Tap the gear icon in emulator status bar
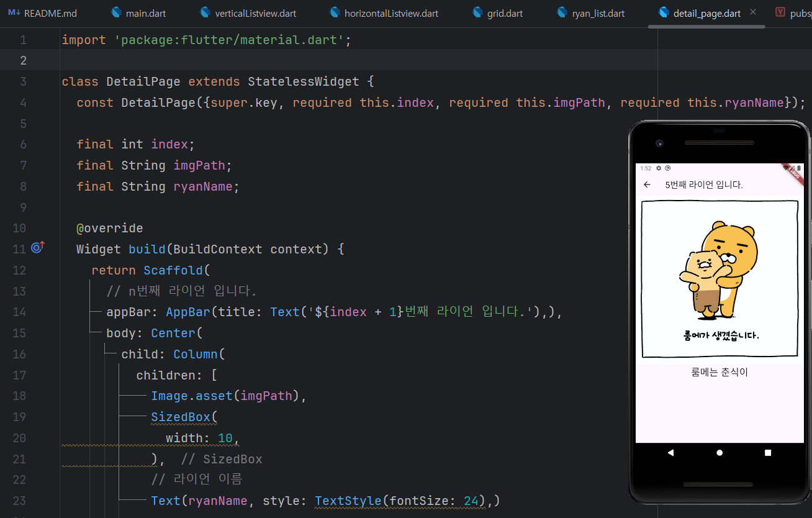Image resolution: width=812 pixels, height=518 pixels. 659,168
